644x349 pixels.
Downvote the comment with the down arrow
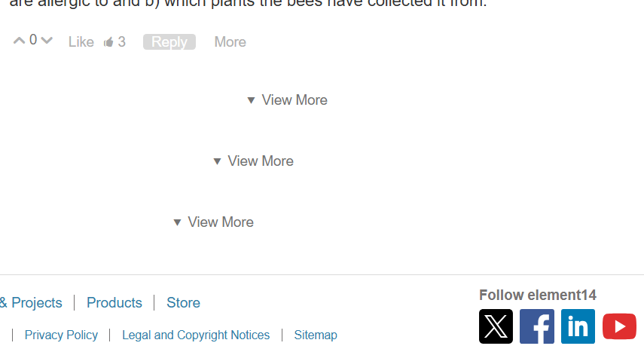tap(47, 40)
